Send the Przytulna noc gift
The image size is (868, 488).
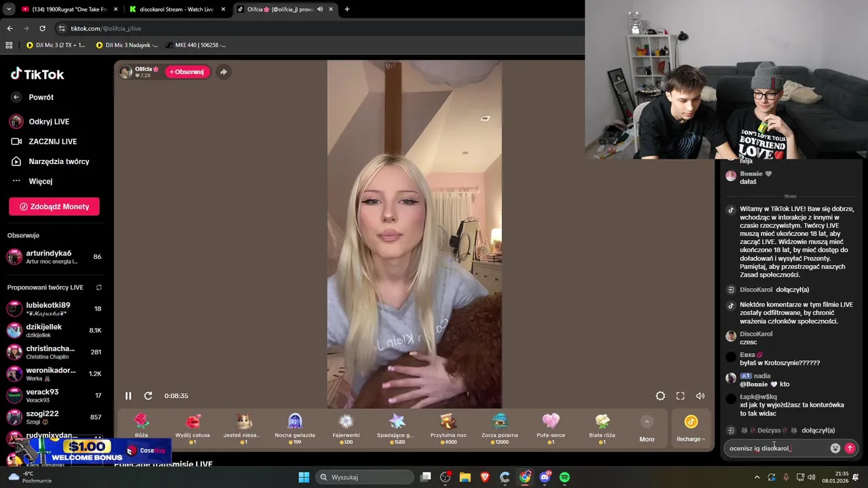(x=448, y=428)
